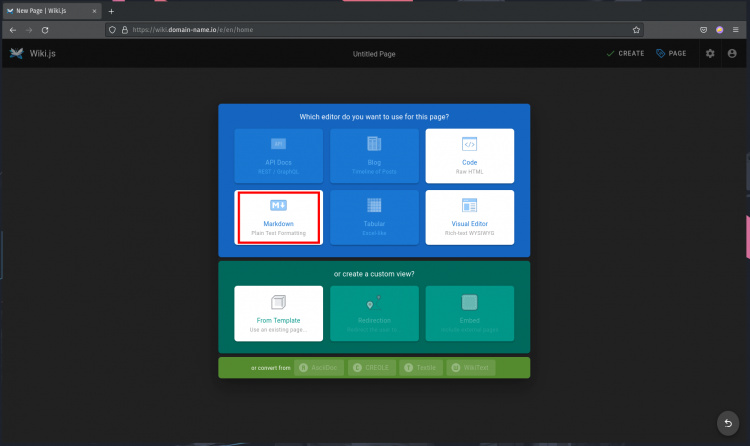Reload the page in the browser
This screenshot has width=750, height=446.
(x=45, y=30)
